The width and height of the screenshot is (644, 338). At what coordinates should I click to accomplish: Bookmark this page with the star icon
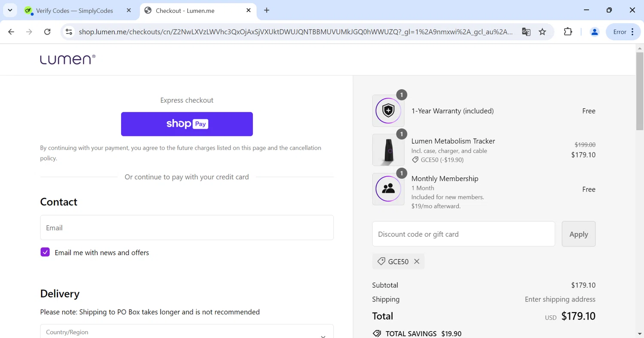click(543, 32)
